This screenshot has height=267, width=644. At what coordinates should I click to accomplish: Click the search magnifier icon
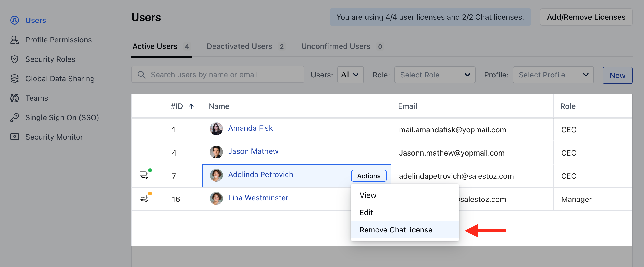(142, 75)
